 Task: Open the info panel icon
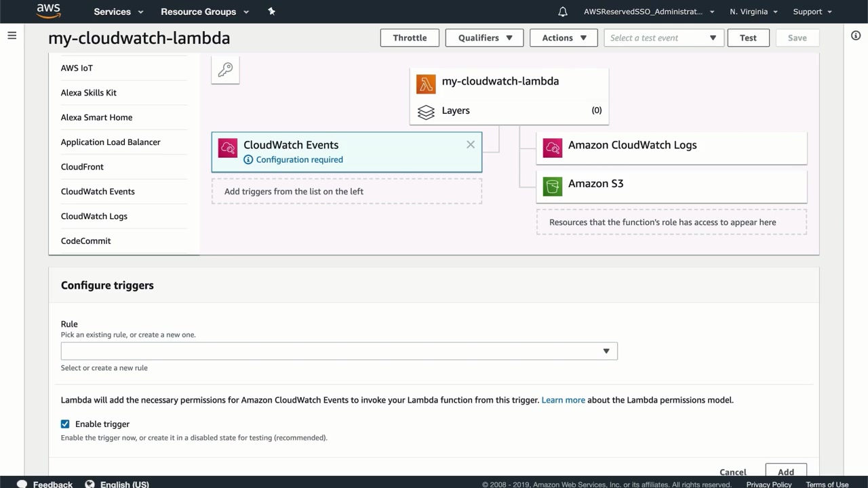point(856,35)
